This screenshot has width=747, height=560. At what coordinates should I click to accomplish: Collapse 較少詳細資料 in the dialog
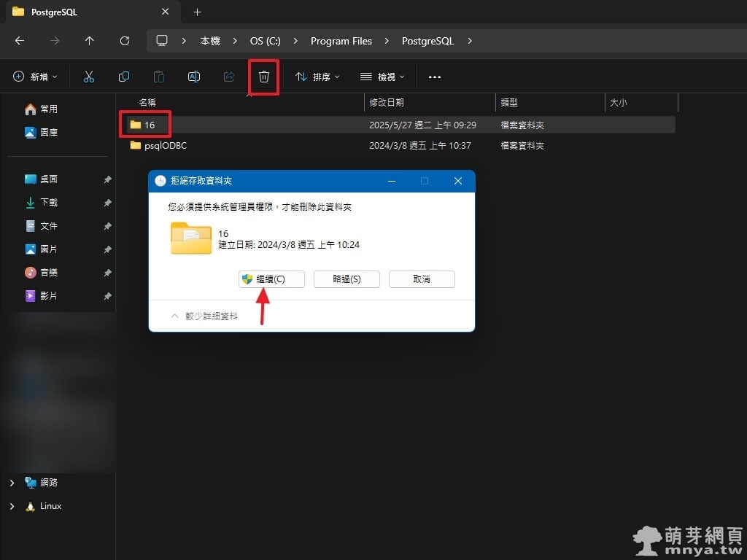point(204,316)
